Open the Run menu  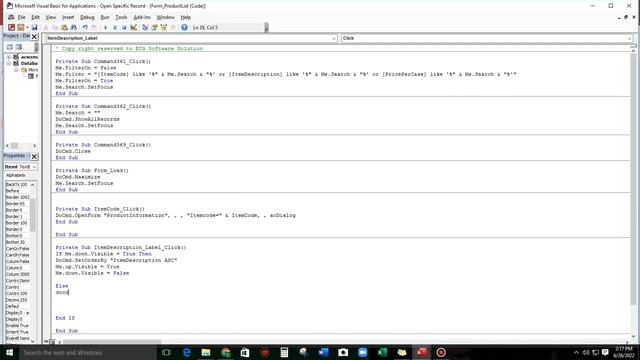coord(105,17)
